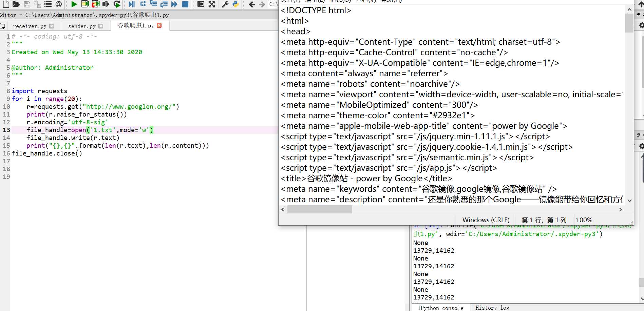Open the History log tab
Image resolution: width=644 pixels, height=311 pixels.
pos(492,308)
